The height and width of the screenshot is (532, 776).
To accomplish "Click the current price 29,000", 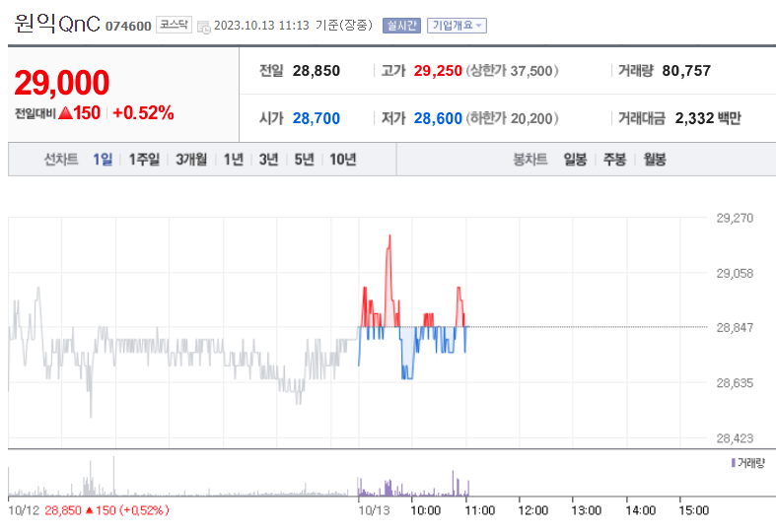I will (62, 83).
